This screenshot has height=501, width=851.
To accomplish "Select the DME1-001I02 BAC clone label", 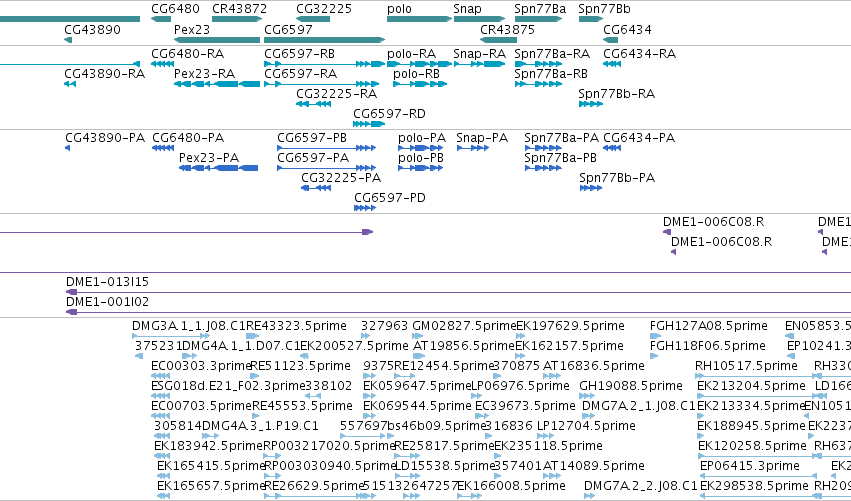I will pyautogui.click(x=107, y=302).
